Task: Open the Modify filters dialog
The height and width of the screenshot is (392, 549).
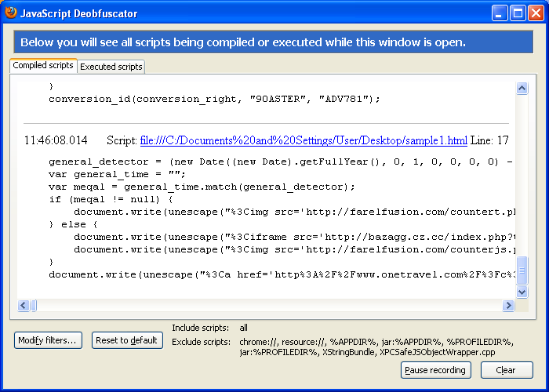Action: pyautogui.click(x=49, y=340)
